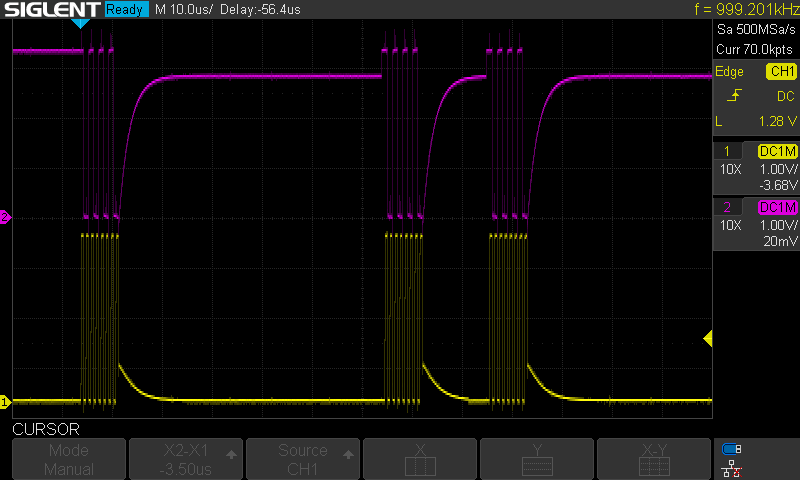Click the magenta channel 2 DC1M coupling label

[778, 207]
